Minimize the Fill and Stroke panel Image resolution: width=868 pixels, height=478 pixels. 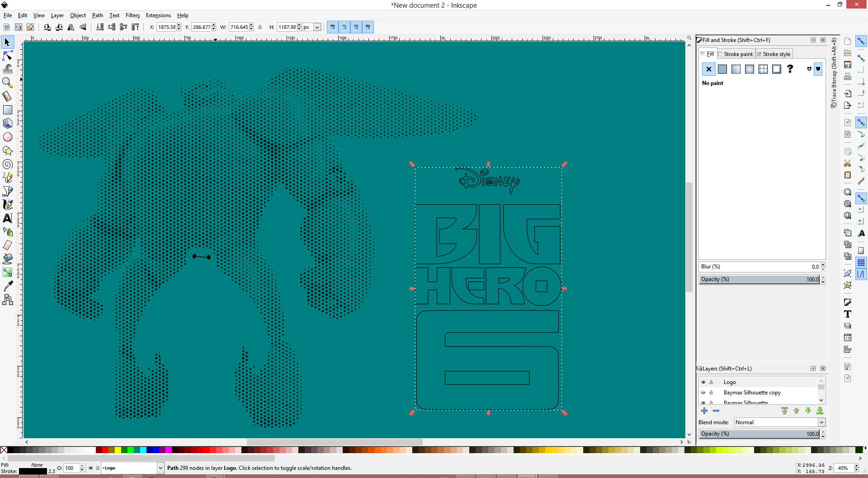tap(813, 40)
